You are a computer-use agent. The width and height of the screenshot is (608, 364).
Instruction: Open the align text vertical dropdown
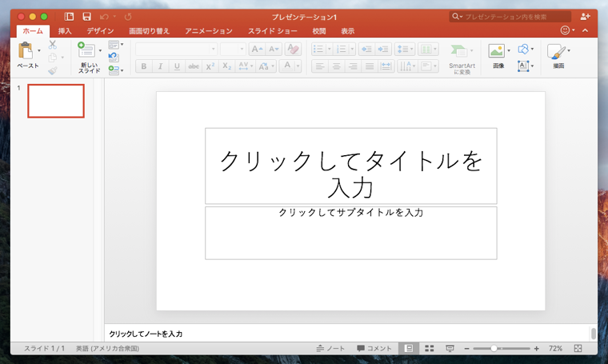pyautogui.click(x=429, y=66)
